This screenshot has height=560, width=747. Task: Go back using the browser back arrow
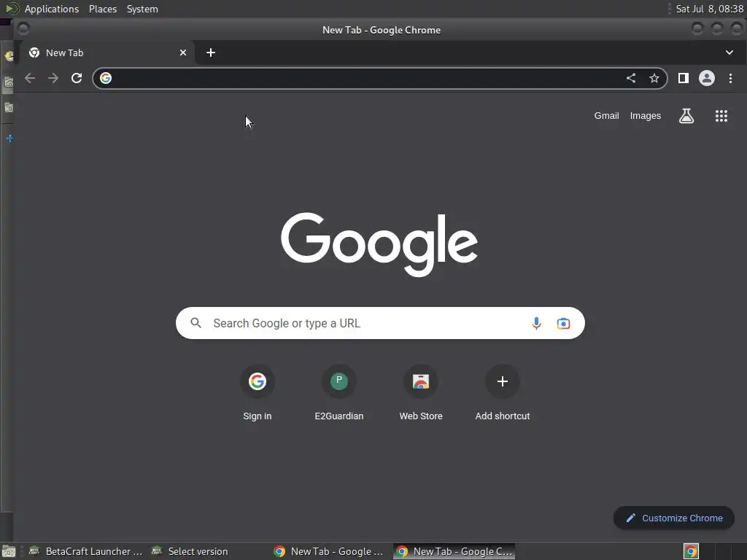click(30, 78)
